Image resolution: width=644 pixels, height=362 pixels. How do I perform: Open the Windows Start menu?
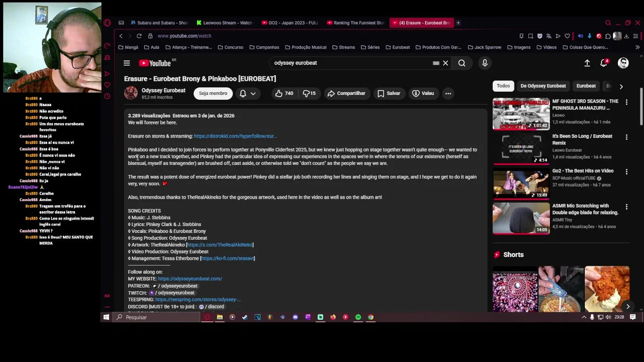(x=106, y=317)
